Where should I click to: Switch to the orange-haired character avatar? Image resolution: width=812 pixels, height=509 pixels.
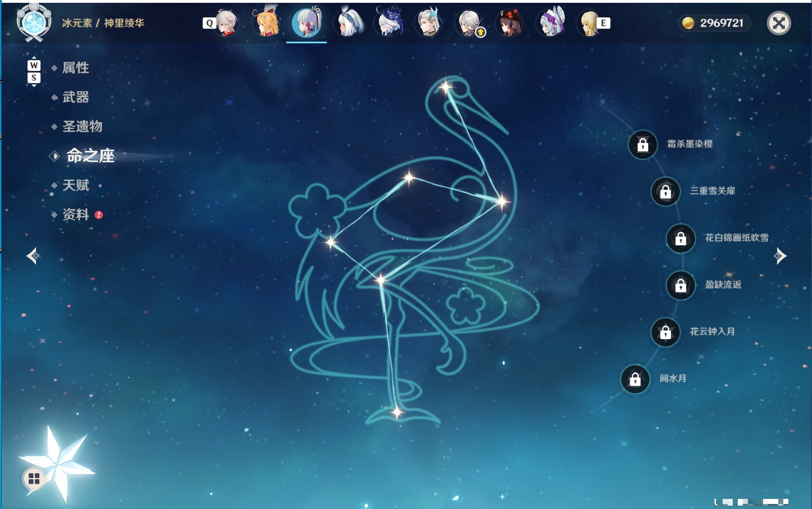267,22
